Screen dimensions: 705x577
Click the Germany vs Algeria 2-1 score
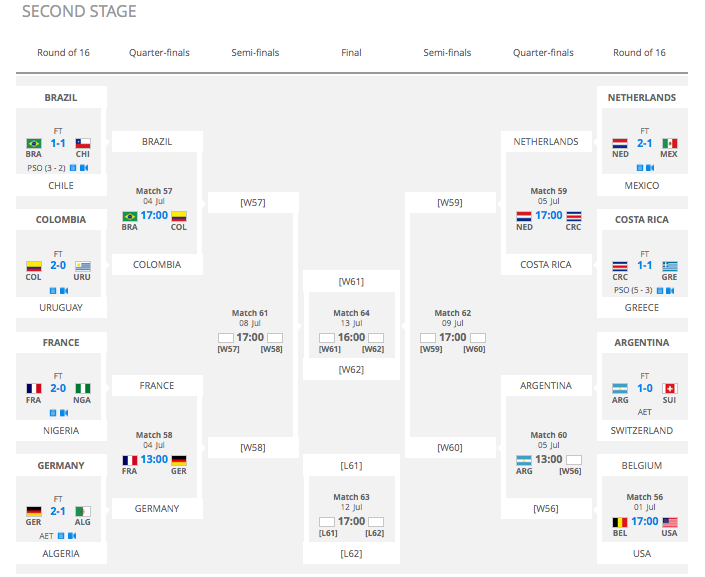(x=58, y=511)
